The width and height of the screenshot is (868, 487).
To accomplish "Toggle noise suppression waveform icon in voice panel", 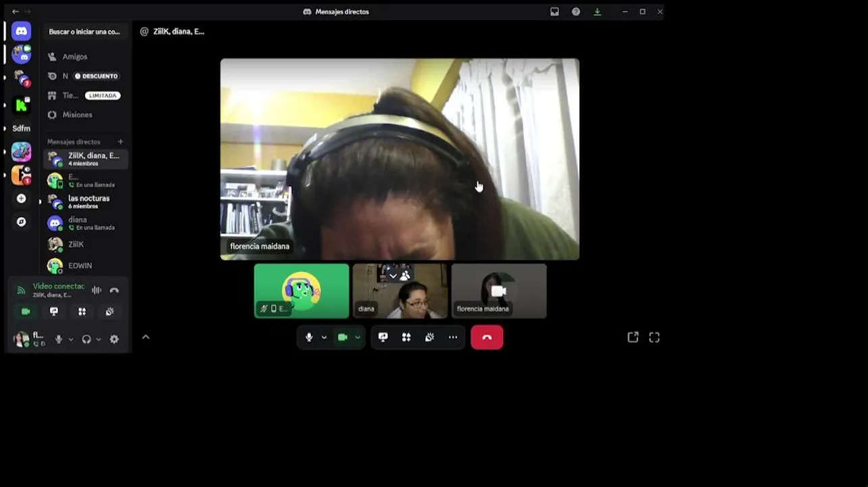I will click(x=97, y=290).
